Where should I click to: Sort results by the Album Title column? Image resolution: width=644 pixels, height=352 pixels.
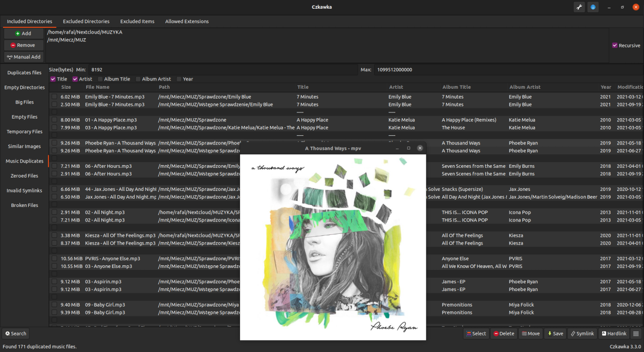456,87
